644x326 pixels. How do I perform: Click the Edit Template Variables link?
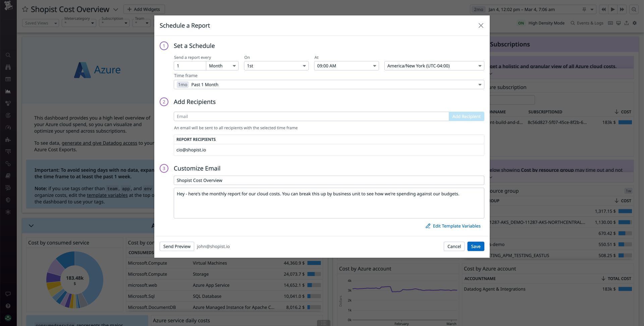pos(453,226)
